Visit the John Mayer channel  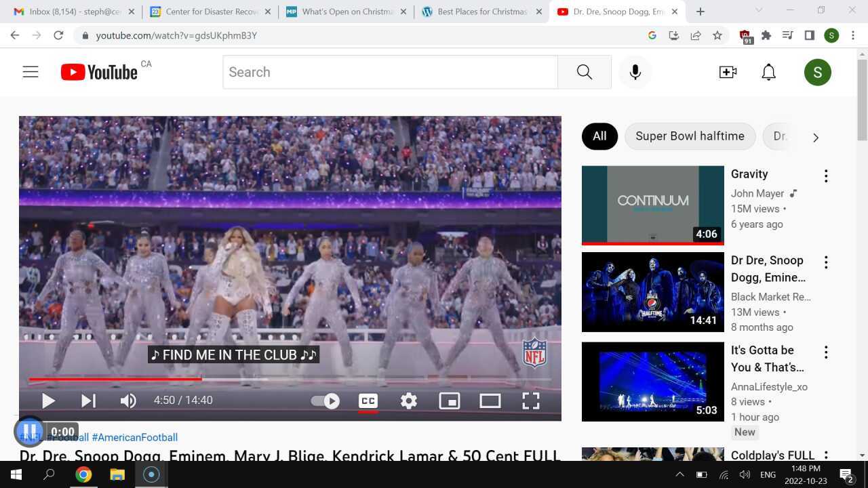point(757,194)
